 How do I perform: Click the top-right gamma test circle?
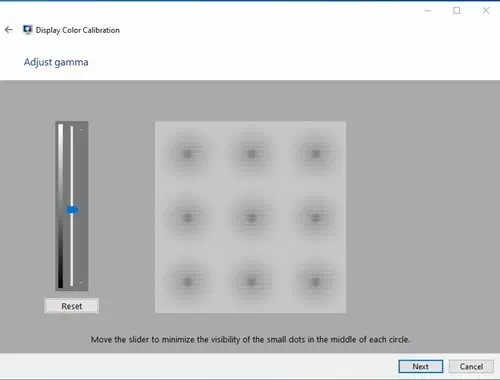(x=315, y=154)
